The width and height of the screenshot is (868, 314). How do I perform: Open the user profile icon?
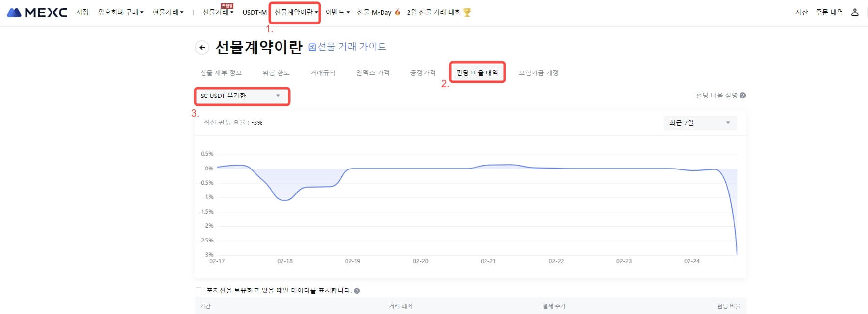pyautogui.click(x=855, y=12)
